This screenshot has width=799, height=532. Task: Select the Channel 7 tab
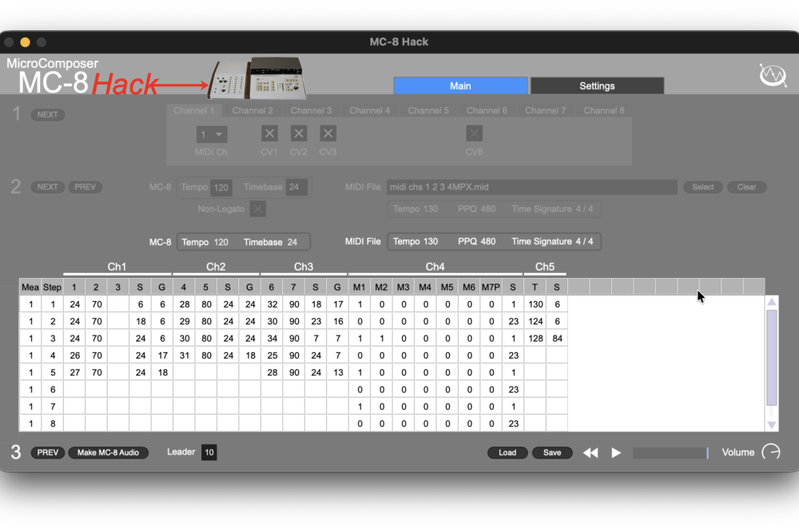[545, 110]
